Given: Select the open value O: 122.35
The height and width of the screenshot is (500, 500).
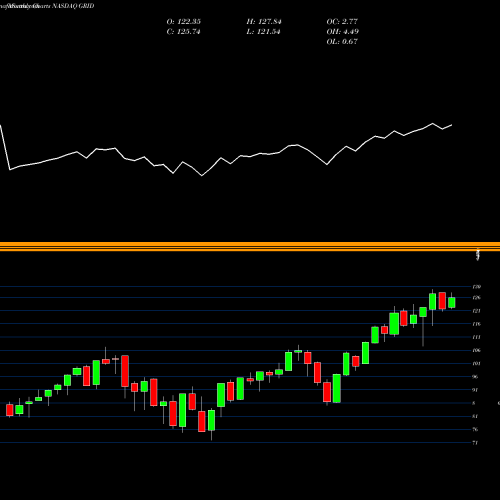Looking at the screenshot, I should [x=184, y=22].
